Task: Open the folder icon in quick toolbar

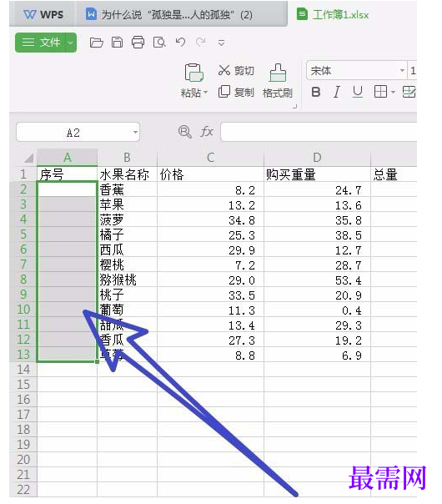Action: [96, 42]
